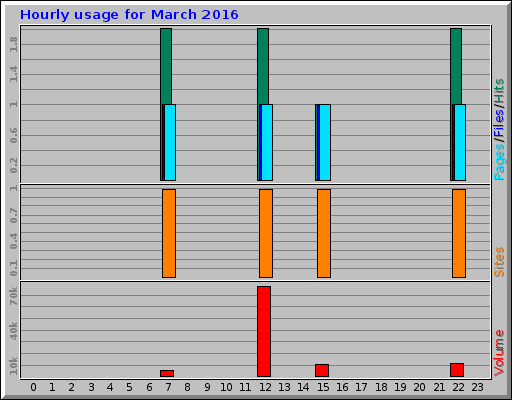This screenshot has height=400, width=512.
Task: Click hour label "10" on the x-axis
Action: coord(226,387)
